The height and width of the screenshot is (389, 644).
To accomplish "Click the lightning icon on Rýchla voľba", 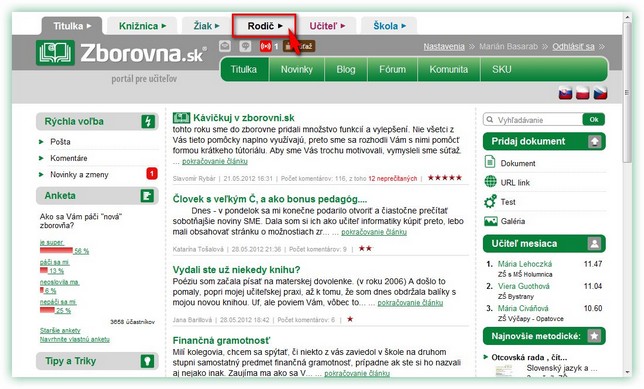I will [148, 122].
